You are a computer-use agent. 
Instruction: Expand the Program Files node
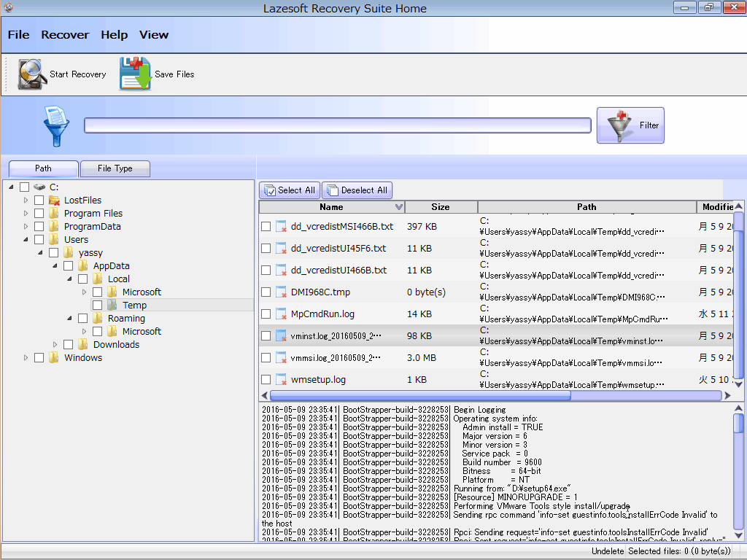[x=26, y=214]
